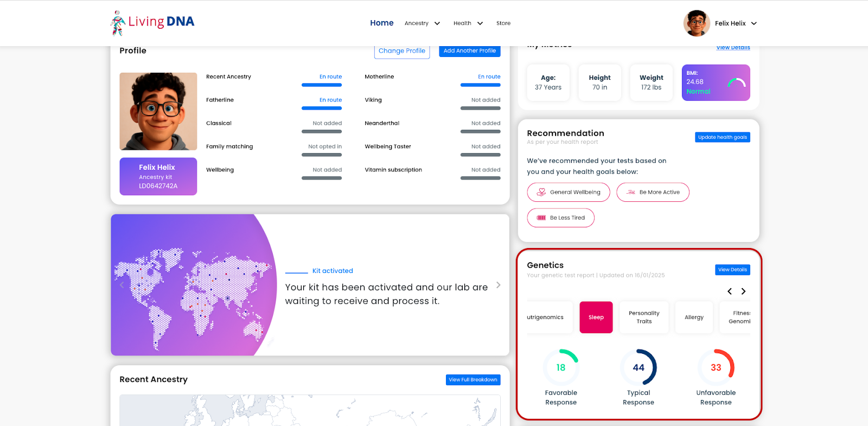
Task: Click Recent Ancestry En route status
Action: 330,77
